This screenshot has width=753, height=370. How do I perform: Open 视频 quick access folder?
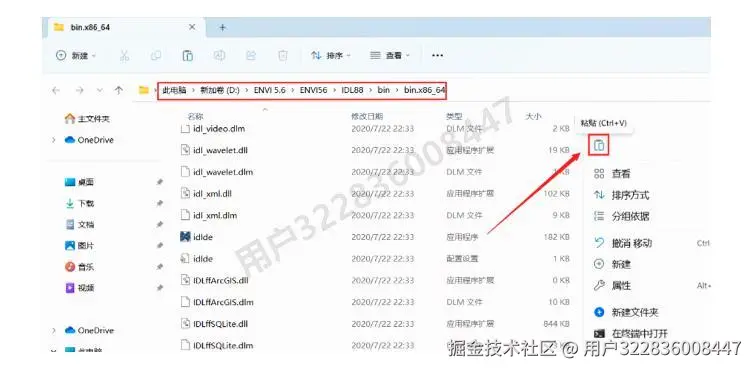click(x=79, y=288)
